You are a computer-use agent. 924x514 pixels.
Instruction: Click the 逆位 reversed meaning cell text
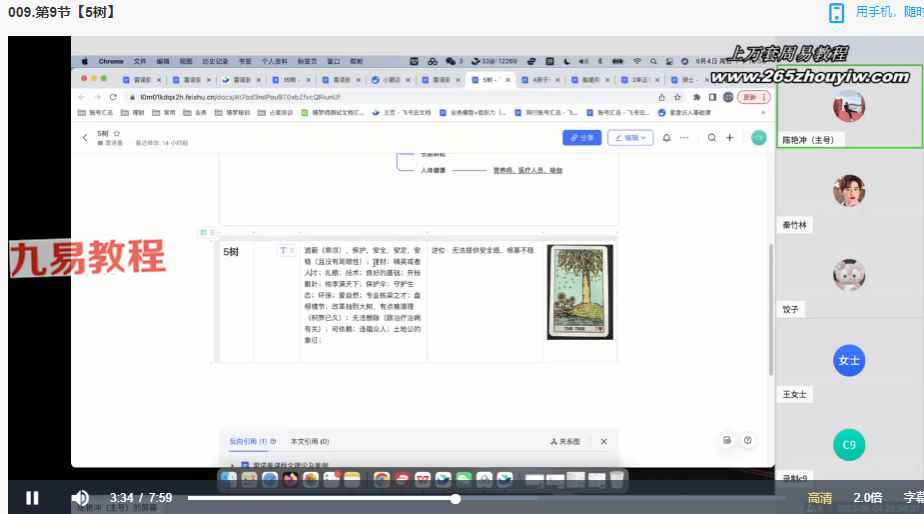(482, 251)
